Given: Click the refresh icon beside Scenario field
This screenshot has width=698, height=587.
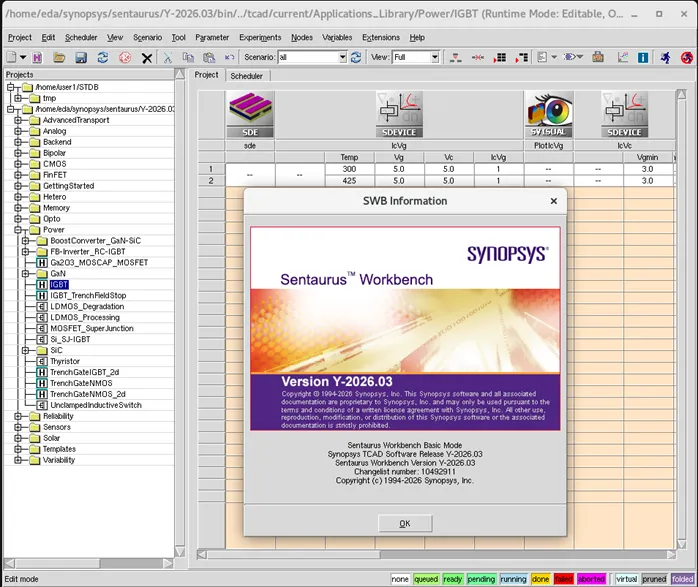Looking at the screenshot, I should 356,57.
